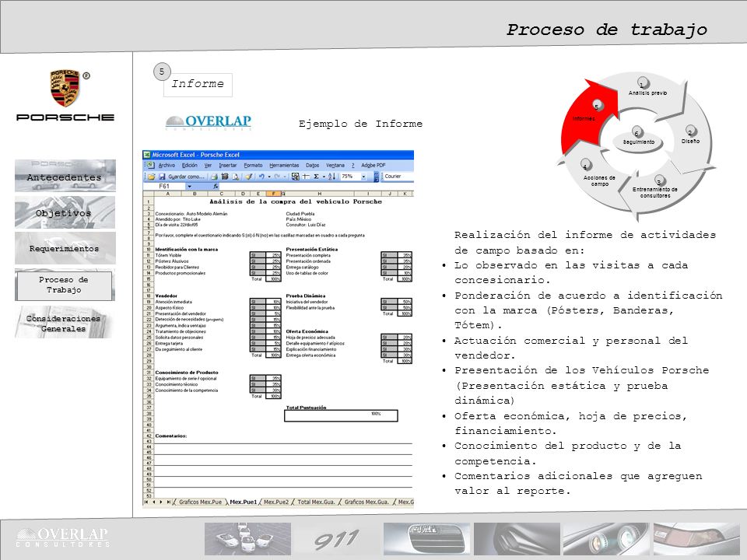The image size is (747, 560).
Task: Click the Redo arrow icon
Action: pos(277,177)
